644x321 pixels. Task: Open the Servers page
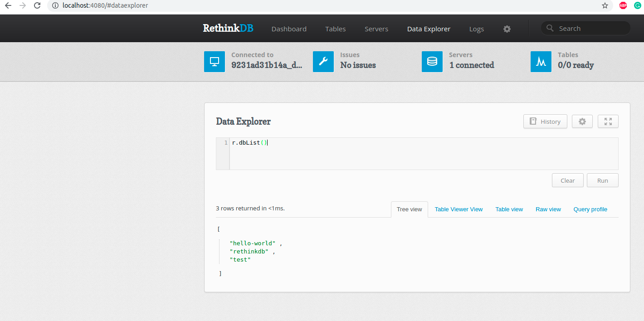[376, 29]
